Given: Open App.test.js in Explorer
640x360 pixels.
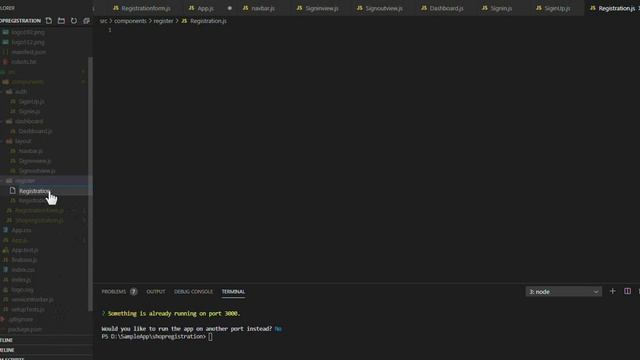Looking at the screenshot, I should 24,250.
